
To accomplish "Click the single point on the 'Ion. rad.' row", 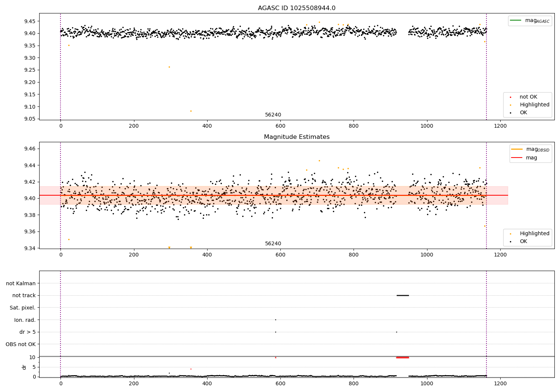I will point(276,320).
